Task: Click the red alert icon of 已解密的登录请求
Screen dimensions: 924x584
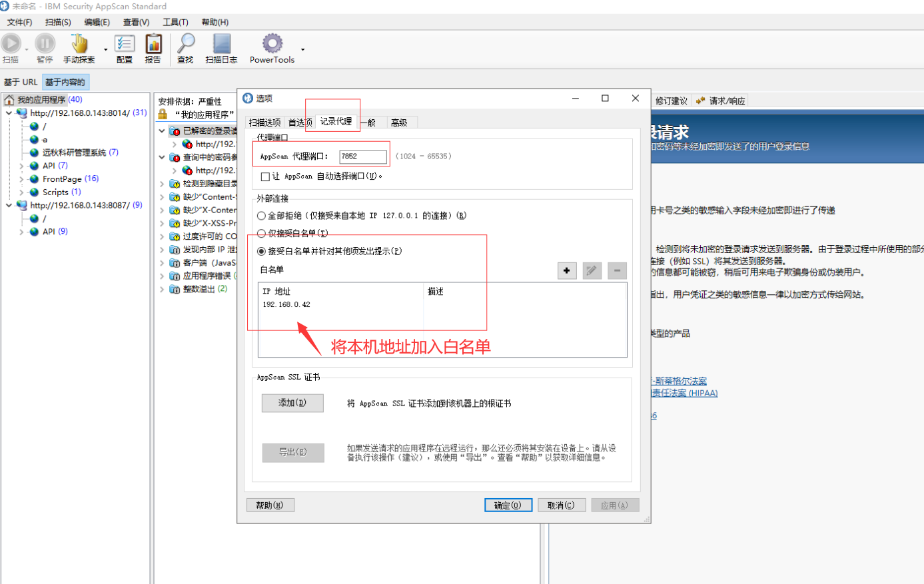Action: click(175, 131)
